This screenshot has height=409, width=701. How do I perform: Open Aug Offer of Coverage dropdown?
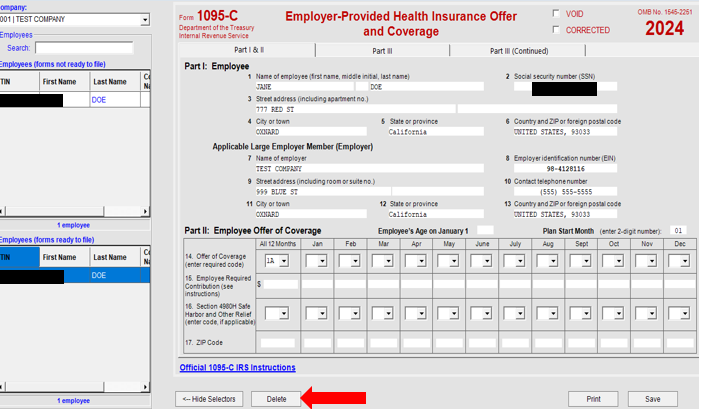553,261
